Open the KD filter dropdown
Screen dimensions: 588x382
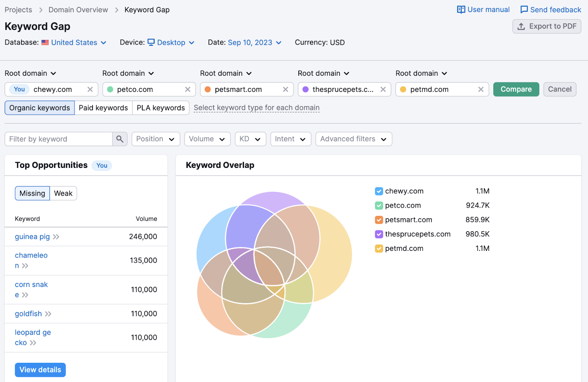coord(250,139)
